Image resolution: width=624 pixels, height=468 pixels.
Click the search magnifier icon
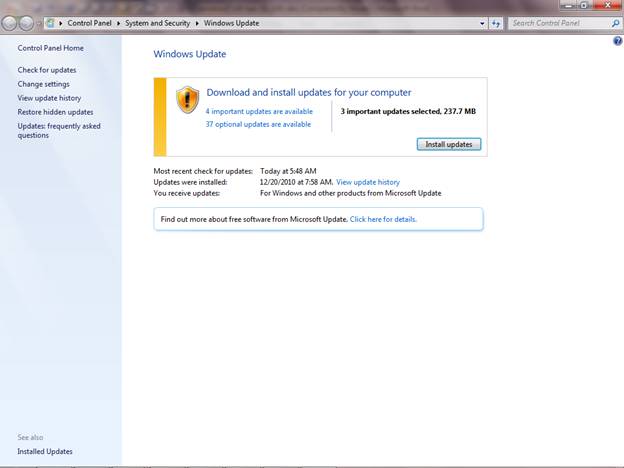click(616, 23)
